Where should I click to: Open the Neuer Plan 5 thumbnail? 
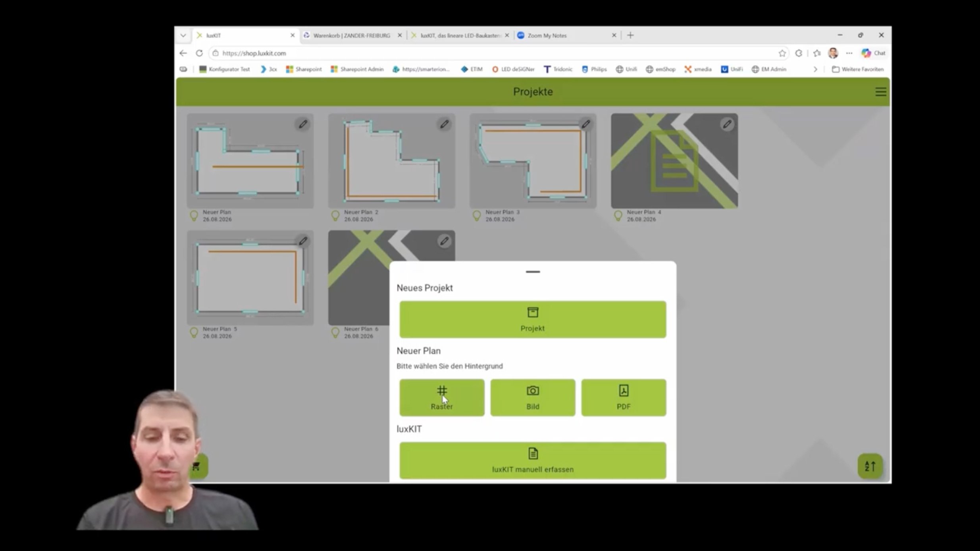(250, 278)
